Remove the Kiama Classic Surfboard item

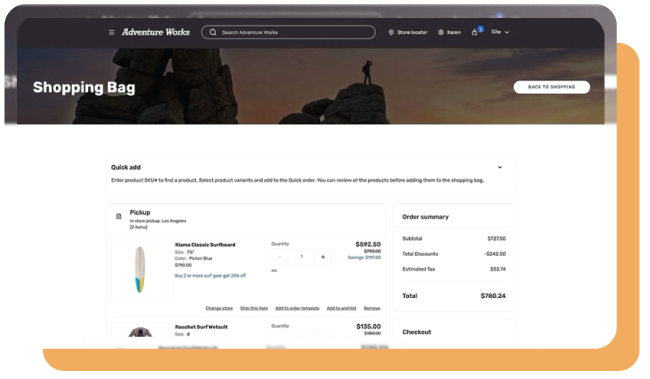coord(372,308)
